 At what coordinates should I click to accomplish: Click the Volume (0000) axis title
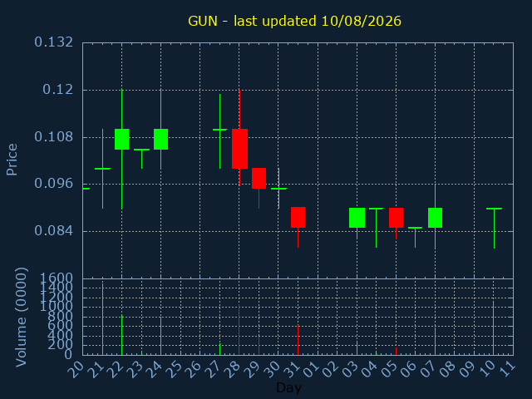pyautogui.click(x=21, y=317)
